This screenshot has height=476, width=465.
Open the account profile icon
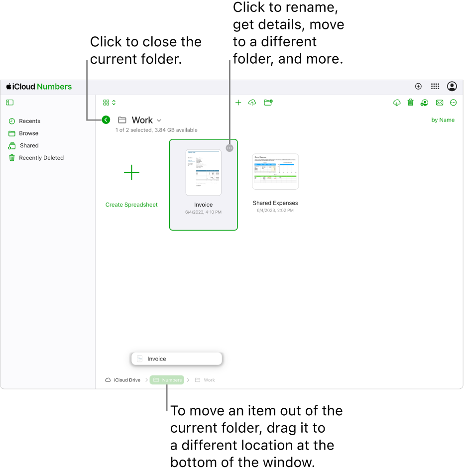[452, 87]
